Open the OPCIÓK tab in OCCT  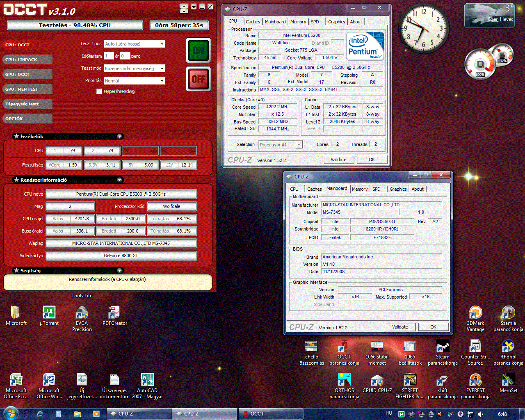click(27, 119)
